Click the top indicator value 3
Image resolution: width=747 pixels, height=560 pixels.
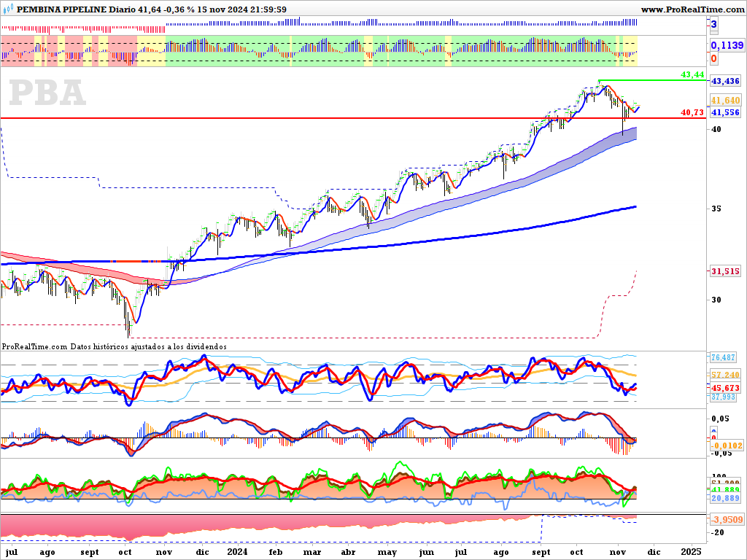(713, 24)
